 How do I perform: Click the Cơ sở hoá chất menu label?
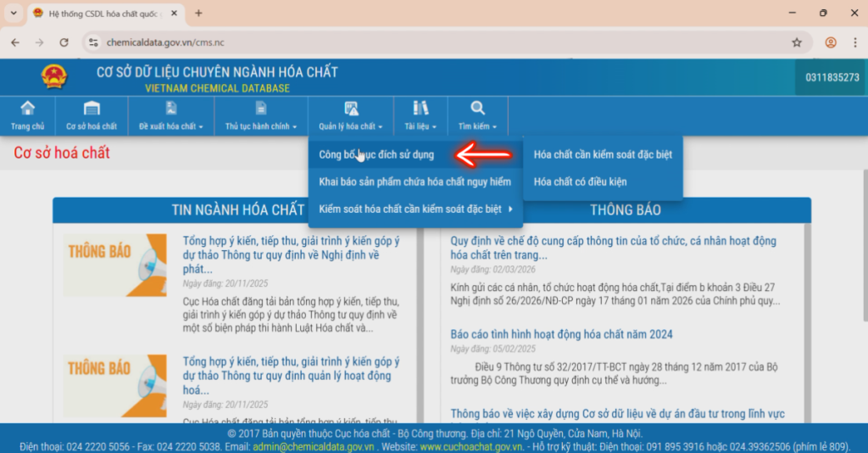click(x=92, y=126)
